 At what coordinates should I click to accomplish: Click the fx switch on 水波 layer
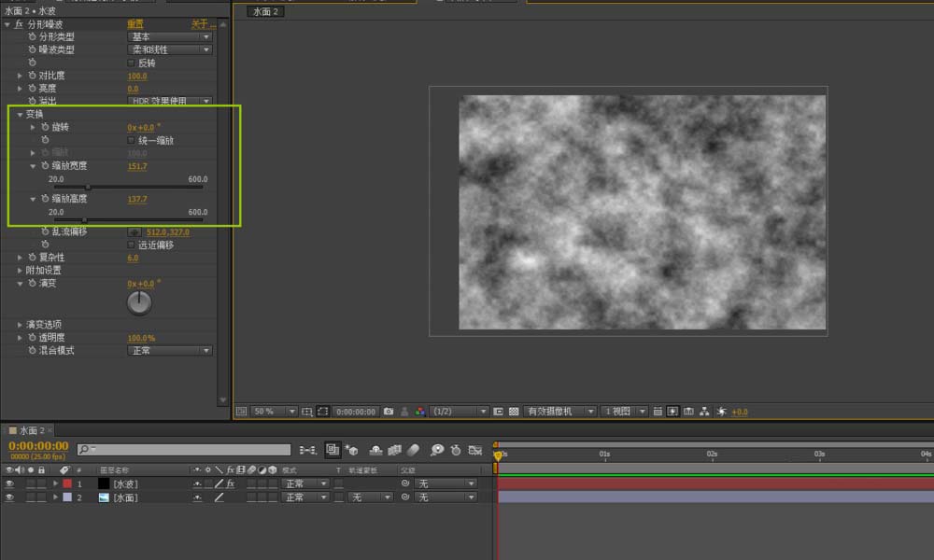pyautogui.click(x=230, y=484)
